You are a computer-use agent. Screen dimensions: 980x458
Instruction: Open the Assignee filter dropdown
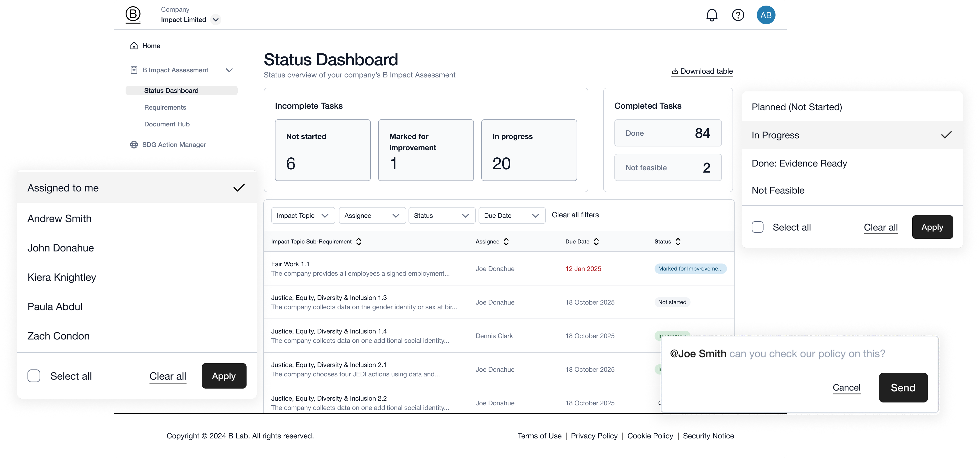[372, 215]
